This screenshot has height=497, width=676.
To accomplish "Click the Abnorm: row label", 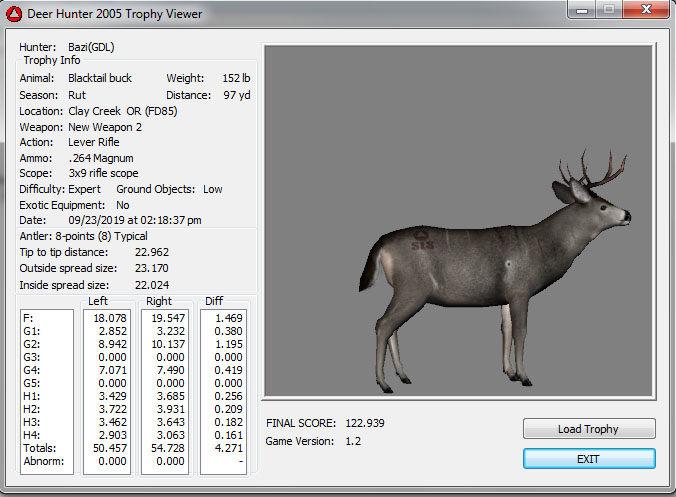I will coord(44,461).
